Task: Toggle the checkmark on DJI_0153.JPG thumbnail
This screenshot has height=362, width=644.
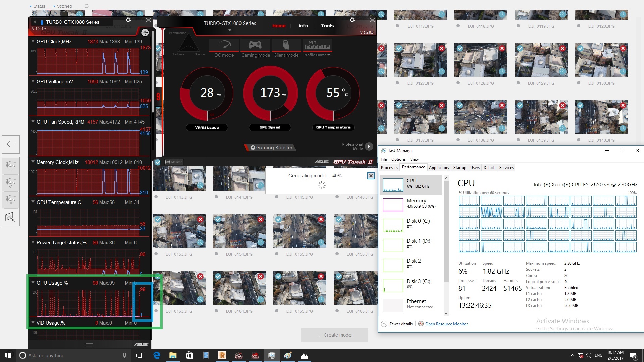Action: pyautogui.click(x=157, y=219)
